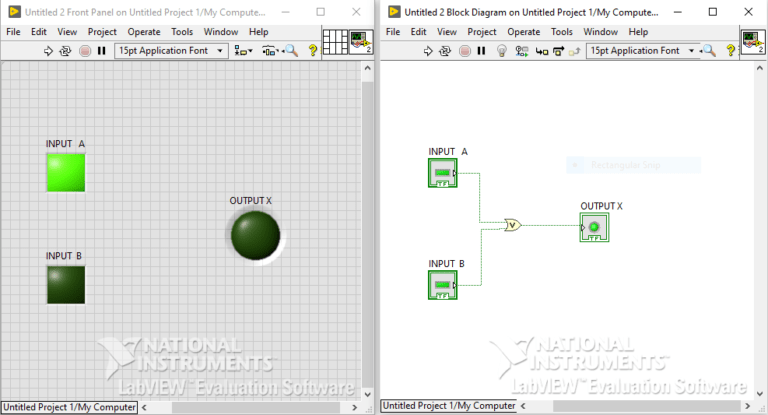Screen dimensions: 768x415
Task: Open the Project menu in Front Panel window
Action: (x=102, y=32)
